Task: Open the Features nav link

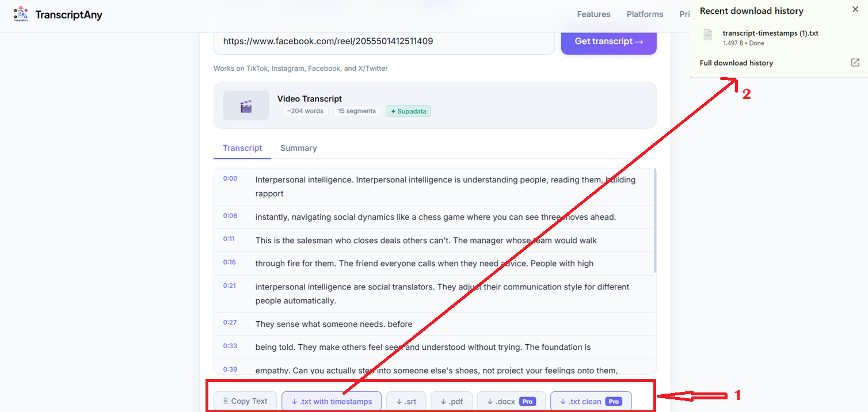Action: (x=593, y=14)
